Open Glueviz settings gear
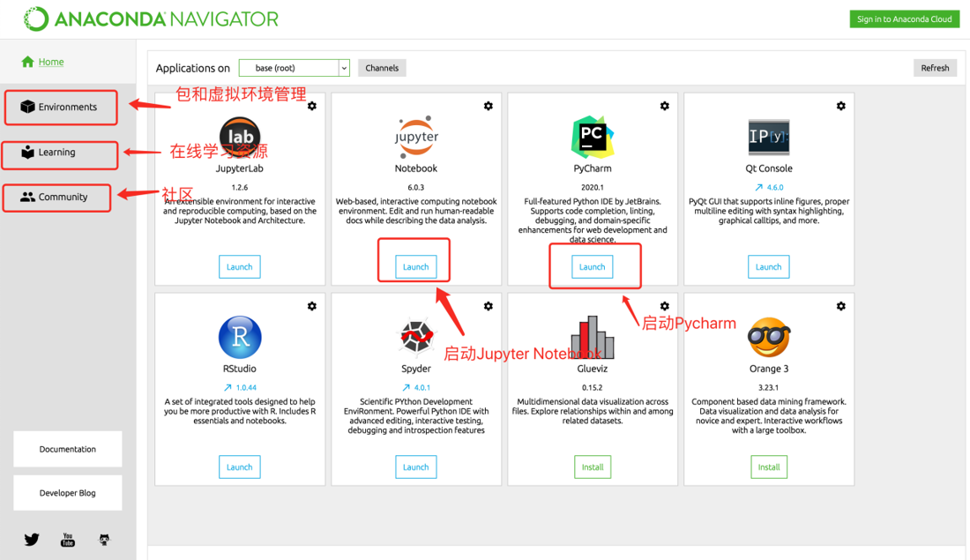The image size is (970, 560). [x=664, y=306]
